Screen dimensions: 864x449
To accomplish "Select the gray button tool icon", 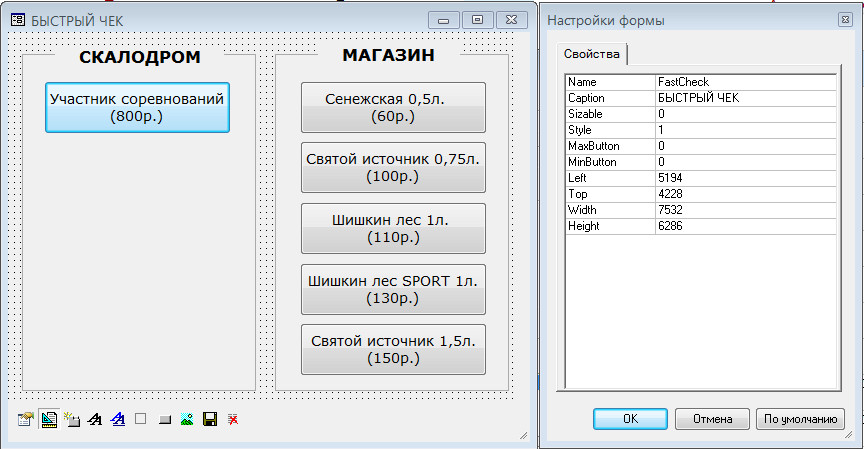I will pyautogui.click(x=164, y=420).
